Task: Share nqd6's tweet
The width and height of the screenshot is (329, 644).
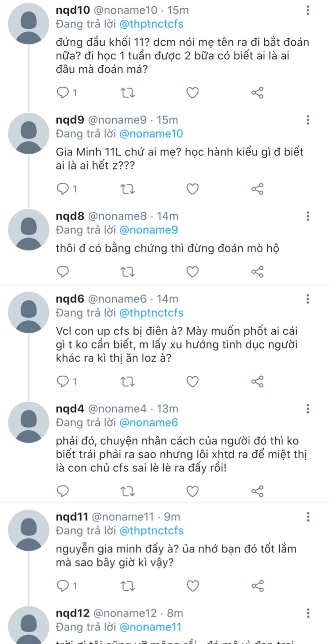Action: point(257,381)
